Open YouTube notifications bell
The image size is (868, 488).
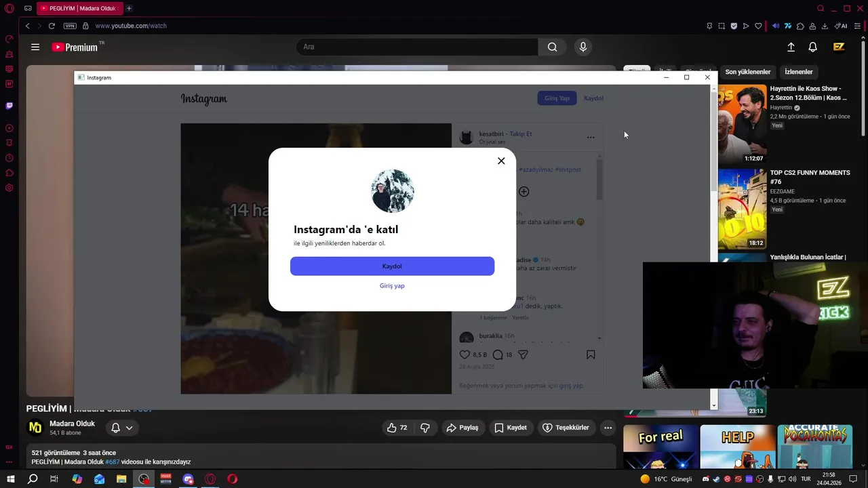tap(812, 47)
